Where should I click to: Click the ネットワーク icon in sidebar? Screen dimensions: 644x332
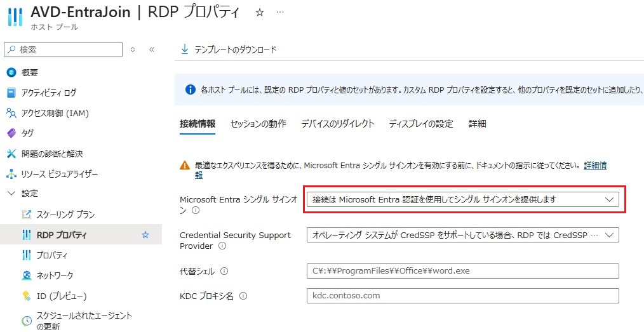click(x=26, y=276)
